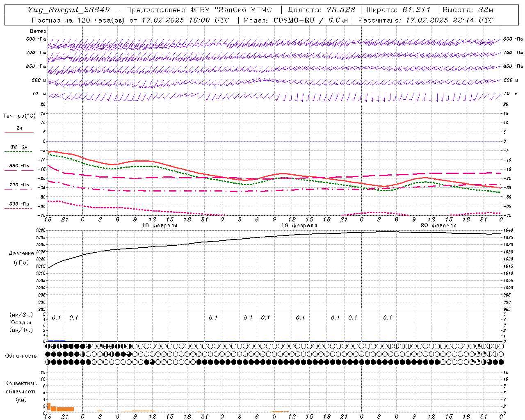Click the tallest orange convective cloud bar

coord(49,407)
